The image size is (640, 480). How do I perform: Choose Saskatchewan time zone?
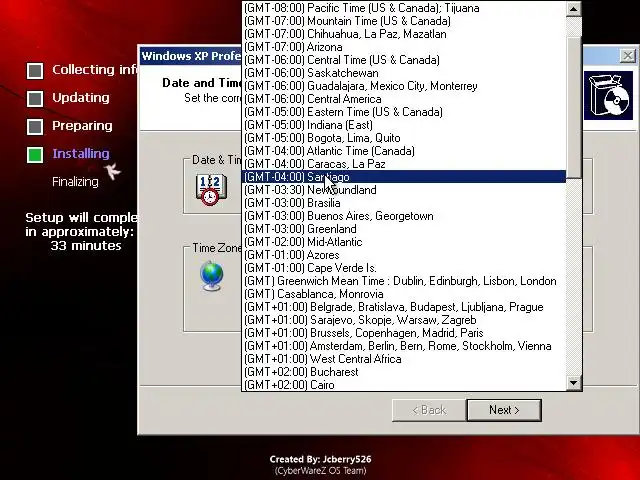[x=404, y=73]
